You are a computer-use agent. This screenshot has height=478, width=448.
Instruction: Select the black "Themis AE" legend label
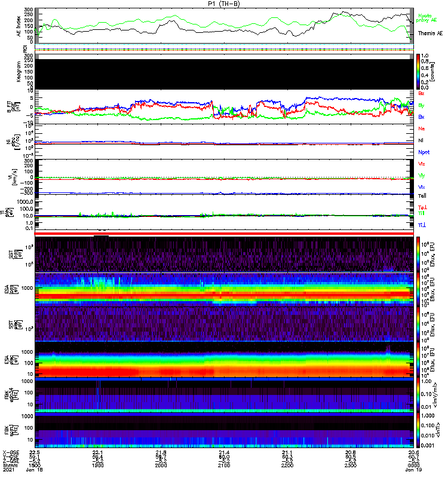click(430, 33)
